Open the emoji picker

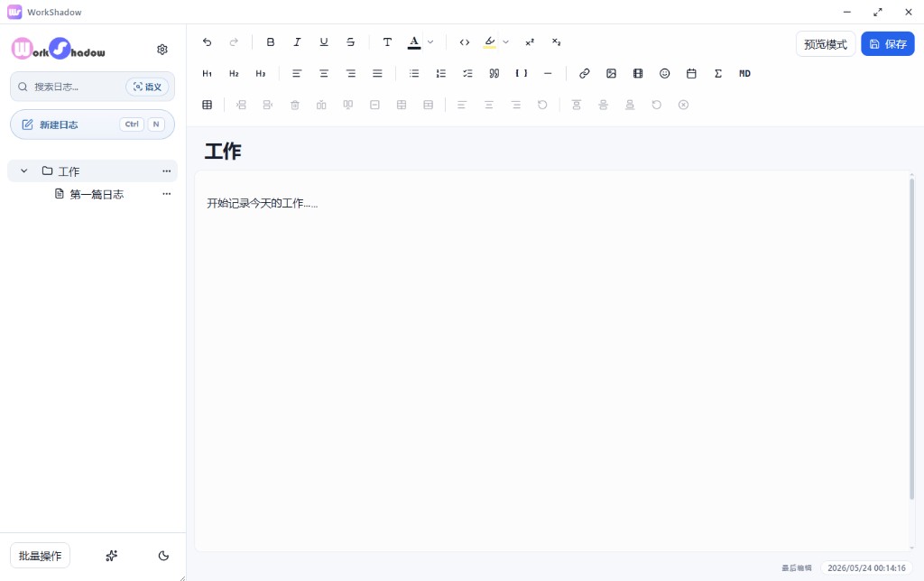click(x=665, y=74)
